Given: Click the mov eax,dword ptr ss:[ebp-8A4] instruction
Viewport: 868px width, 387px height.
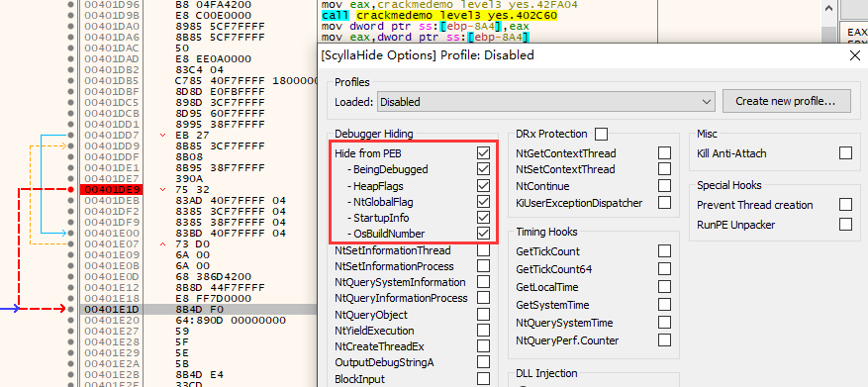Looking at the screenshot, I should coord(426,37).
